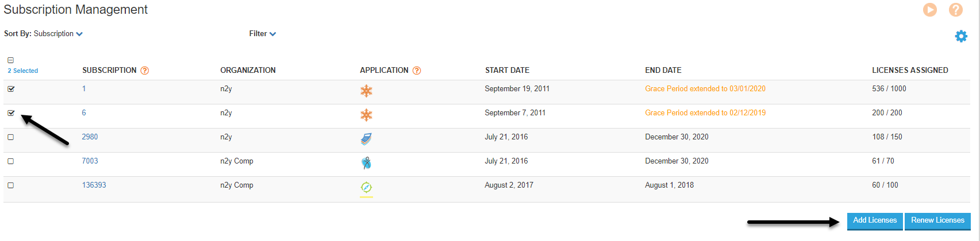Click the application icon for subscription 7003
This screenshot has width=980, height=241.
tap(366, 163)
